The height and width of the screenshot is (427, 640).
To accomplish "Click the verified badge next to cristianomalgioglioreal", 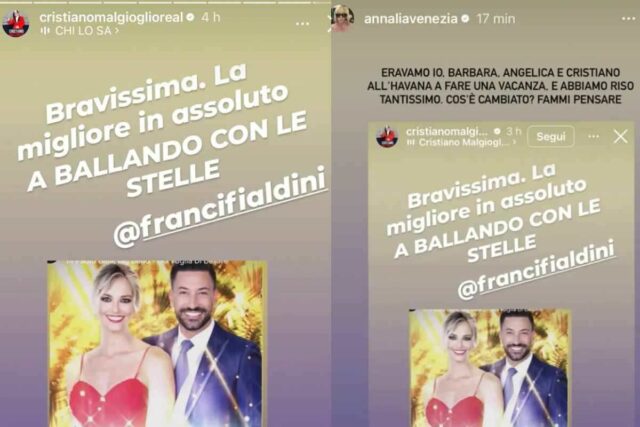I will (190, 17).
